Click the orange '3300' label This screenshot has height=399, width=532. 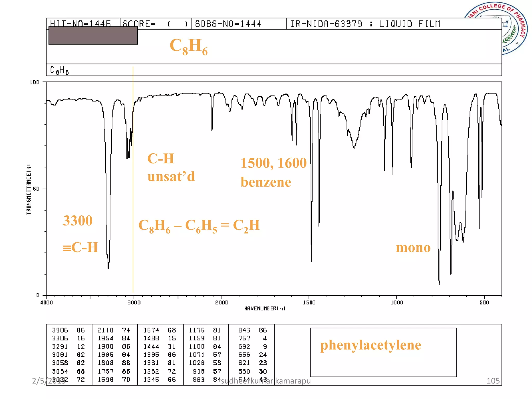pyautogui.click(x=78, y=221)
